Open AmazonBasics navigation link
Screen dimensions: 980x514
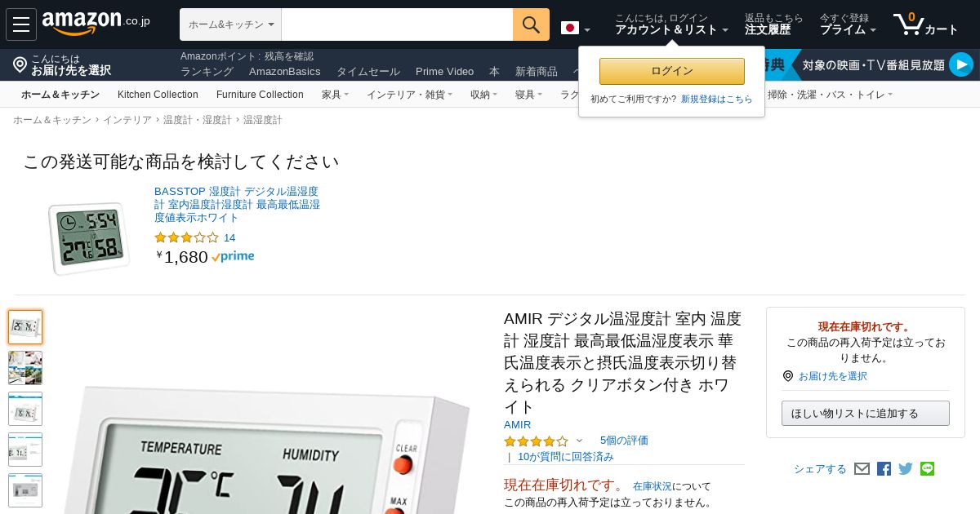tap(285, 71)
